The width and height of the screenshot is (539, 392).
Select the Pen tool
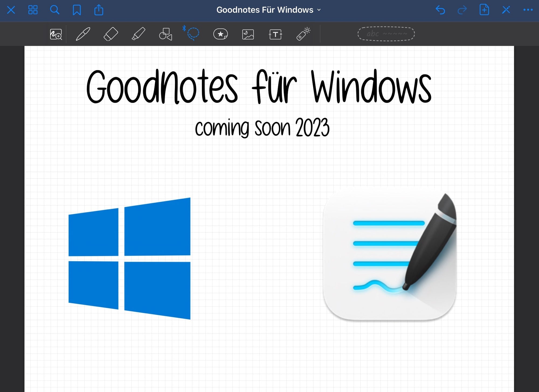click(x=82, y=34)
